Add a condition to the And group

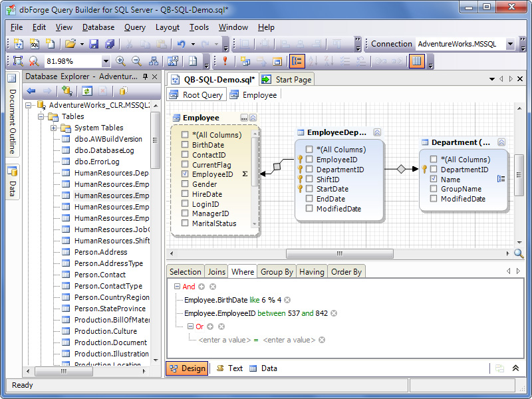click(201, 287)
